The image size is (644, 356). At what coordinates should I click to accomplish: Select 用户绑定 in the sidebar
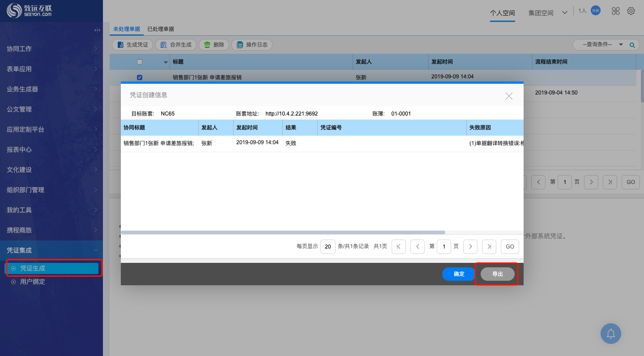pyautogui.click(x=32, y=282)
